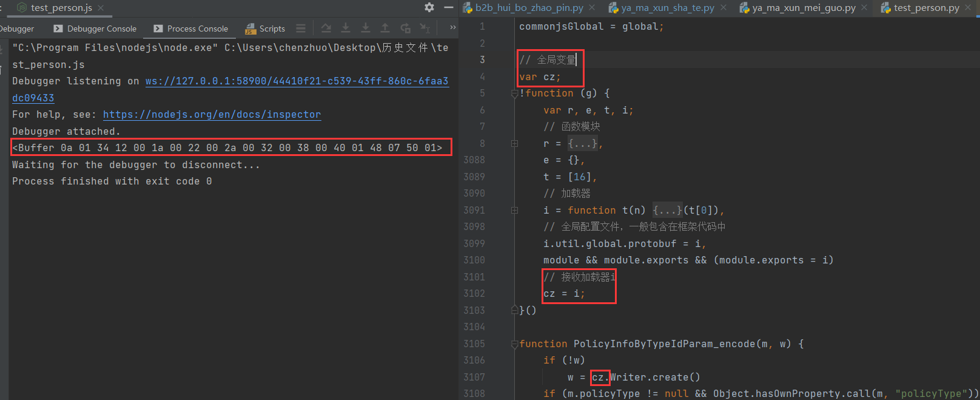Click Step Out debugger icon

pyautogui.click(x=385, y=28)
